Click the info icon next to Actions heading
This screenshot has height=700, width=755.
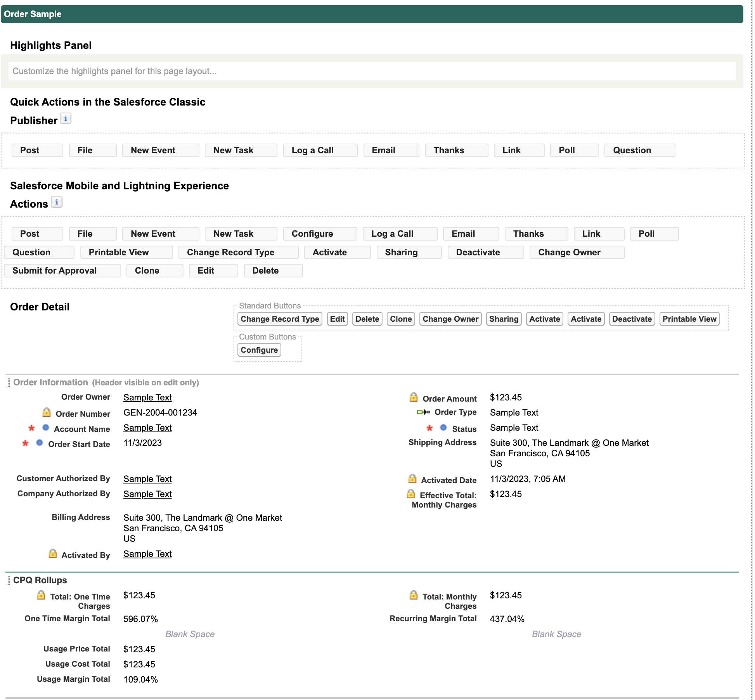57,202
